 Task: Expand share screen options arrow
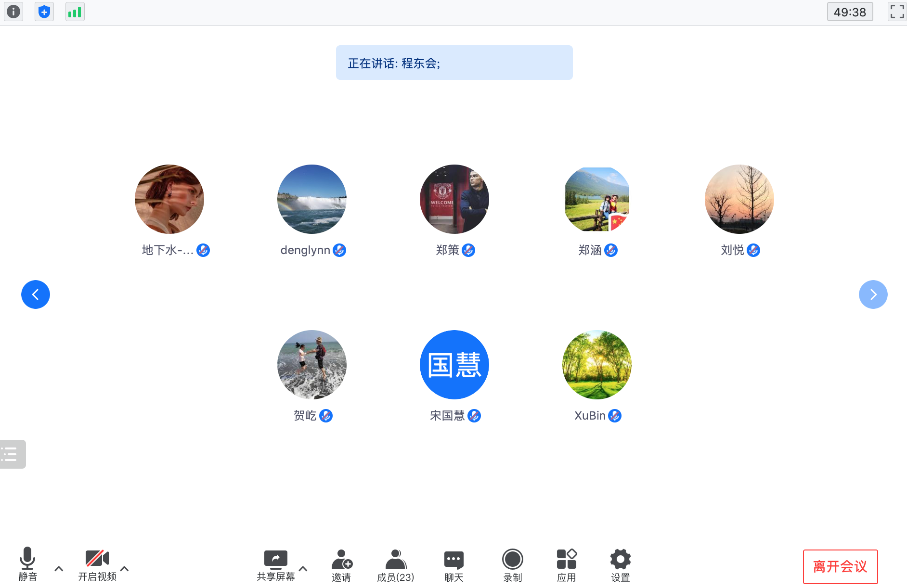303,569
